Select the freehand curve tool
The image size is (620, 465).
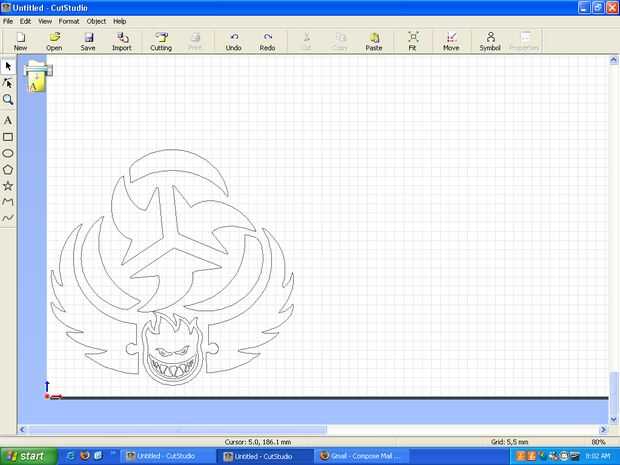(x=8, y=218)
